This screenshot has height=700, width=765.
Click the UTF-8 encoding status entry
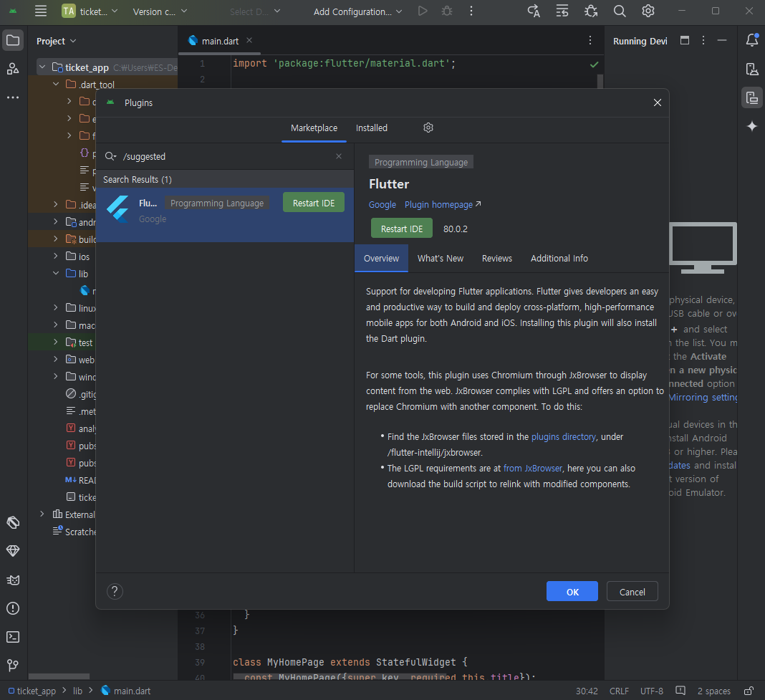651,691
